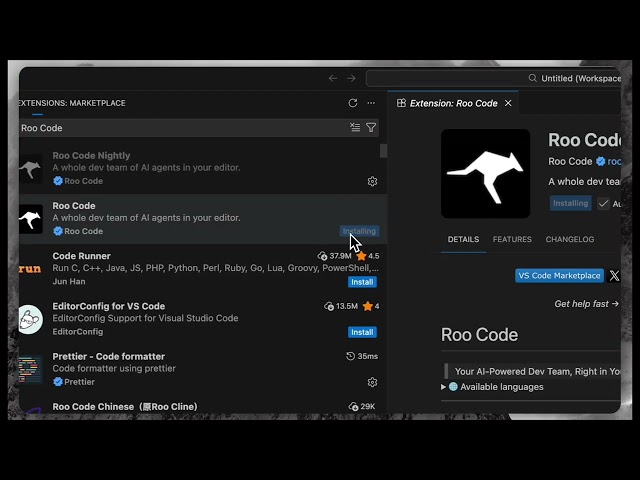
Task: Install the Code Runner extension
Action: click(362, 282)
